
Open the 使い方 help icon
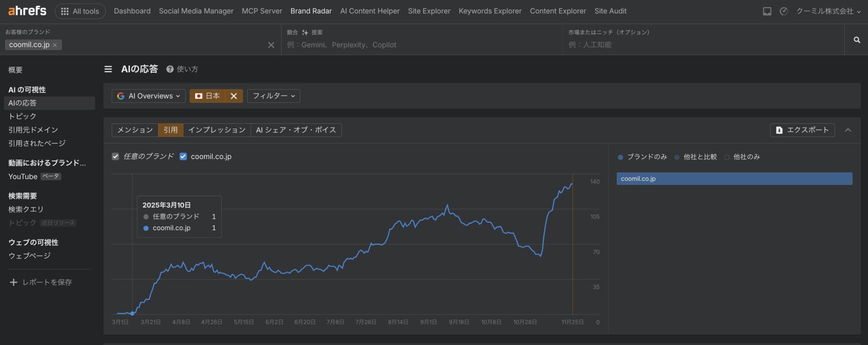tap(170, 69)
